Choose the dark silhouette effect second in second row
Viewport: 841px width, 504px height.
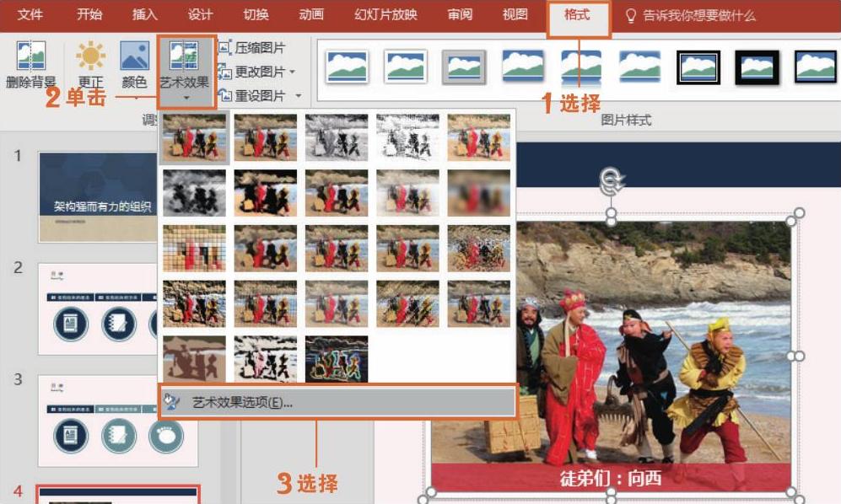tap(266, 193)
